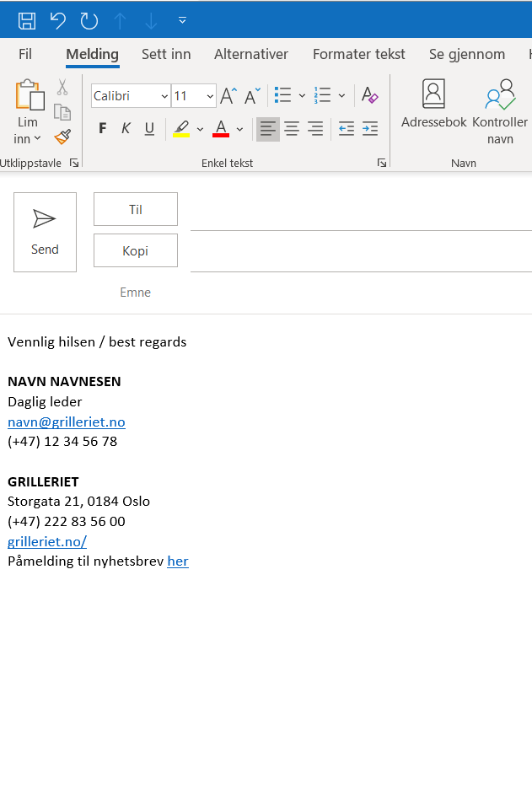Click into the Til address field
This screenshot has height=811, width=532.
click(361, 212)
